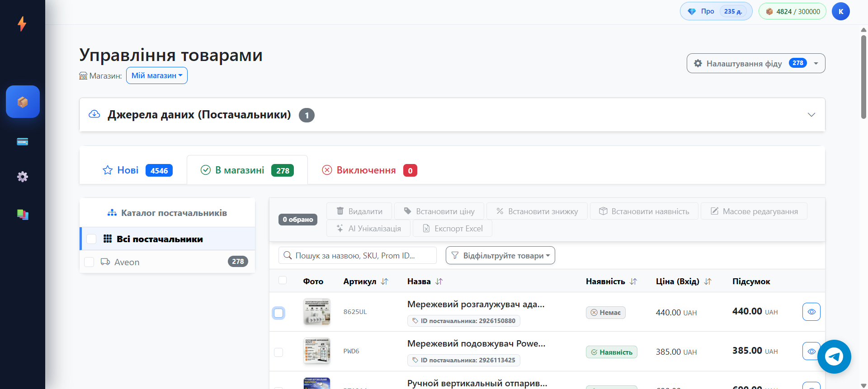Click the scrollbar up arrow
Screen dimensions: 868x389
[x=863, y=30]
